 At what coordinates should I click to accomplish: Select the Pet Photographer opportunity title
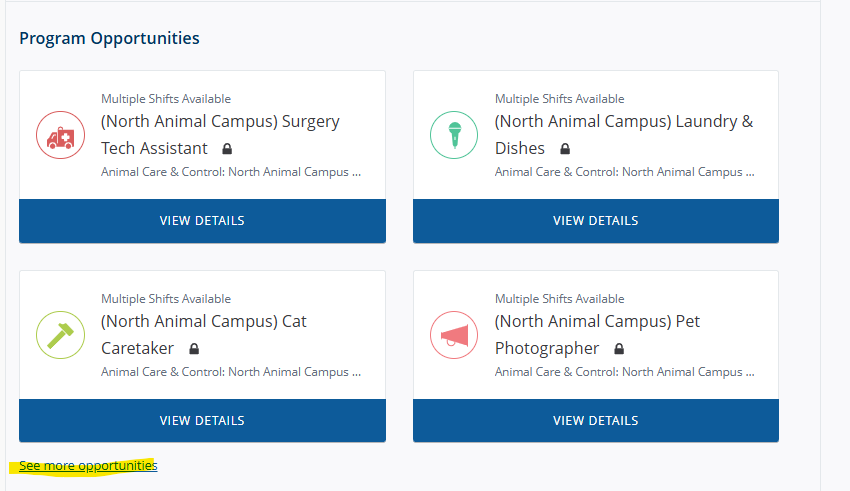tap(597, 322)
